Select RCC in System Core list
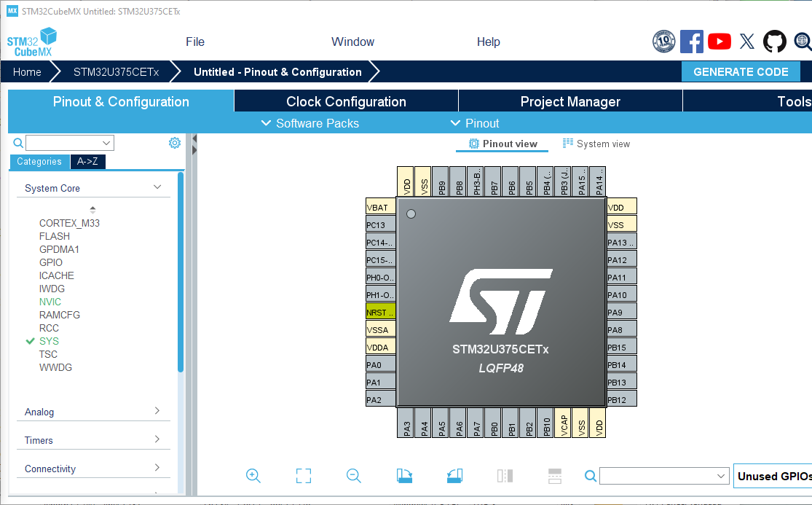812x505 pixels. [x=50, y=328]
